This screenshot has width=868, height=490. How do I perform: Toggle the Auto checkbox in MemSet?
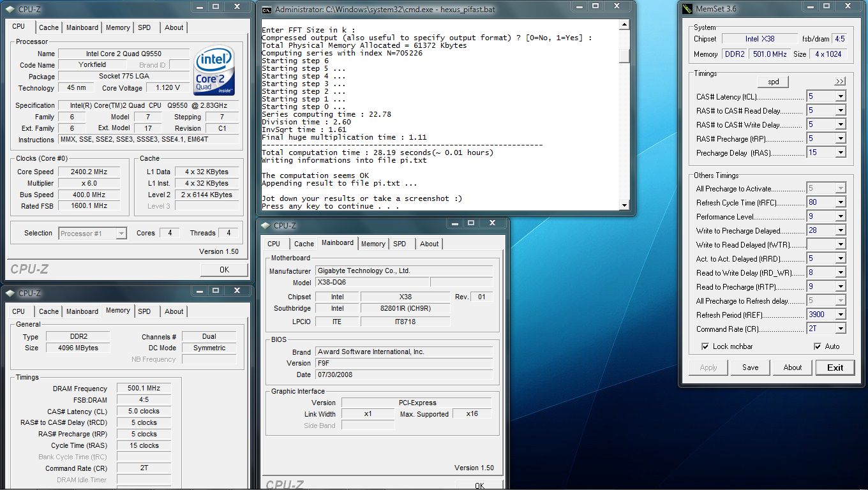click(x=817, y=346)
